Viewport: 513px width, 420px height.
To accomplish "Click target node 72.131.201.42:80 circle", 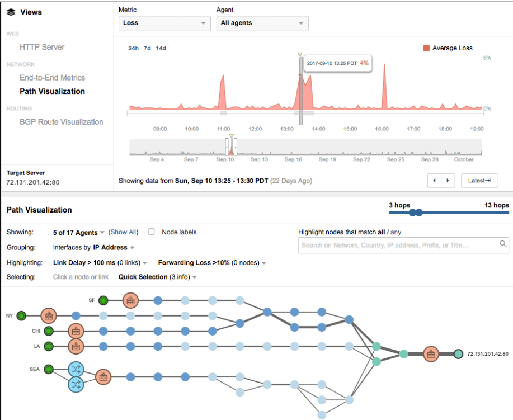I will point(458,353).
